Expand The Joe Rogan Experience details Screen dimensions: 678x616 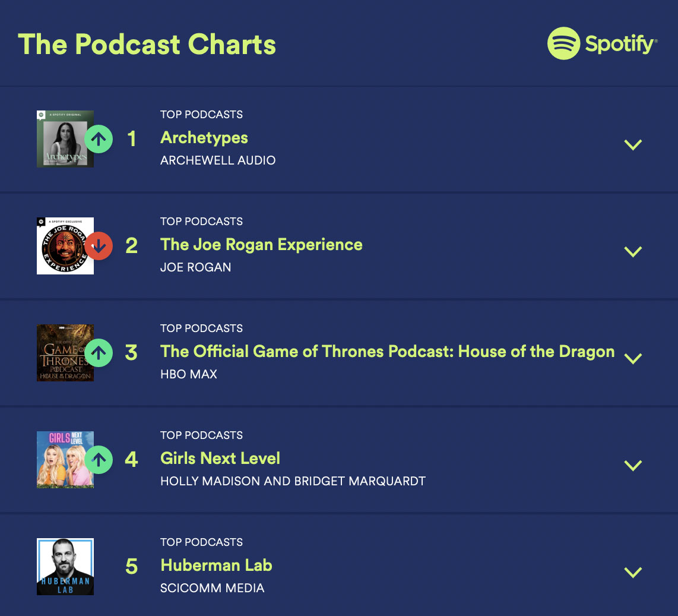633,251
